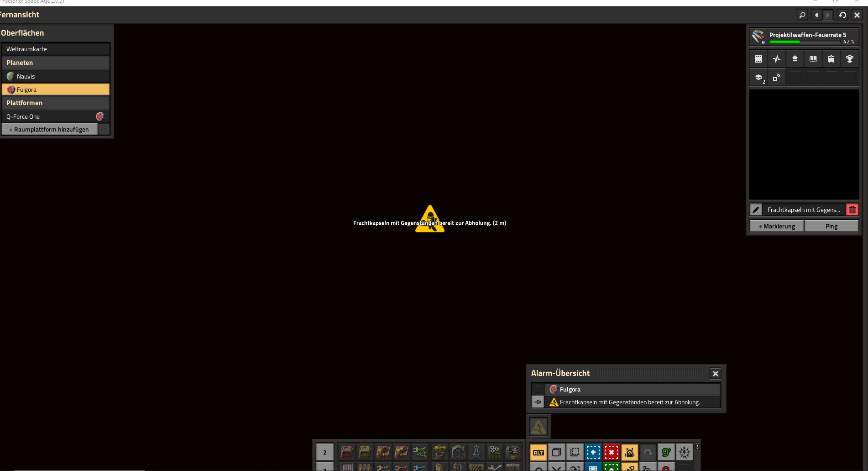The height and width of the screenshot is (471, 868).
Task: Open production statistics pulse icon
Action: click(777, 59)
